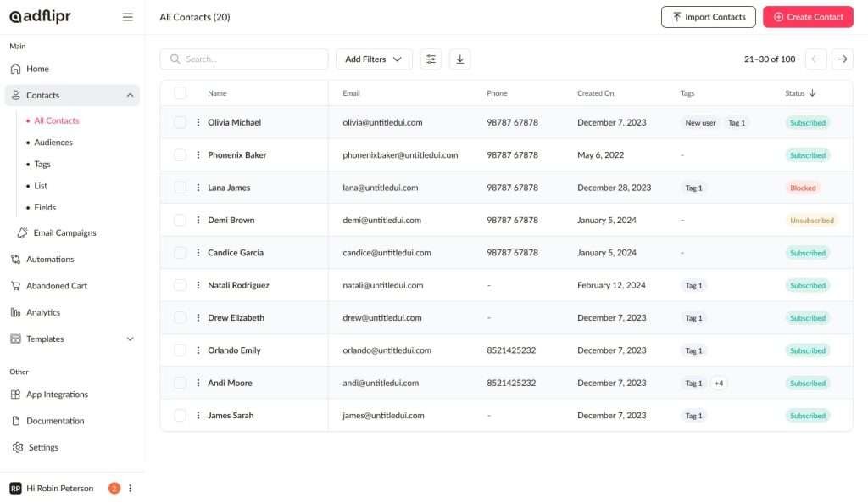Toggle the select-all header checkbox
Image resolution: width=868 pixels, height=504 pixels.
pos(180,93)
